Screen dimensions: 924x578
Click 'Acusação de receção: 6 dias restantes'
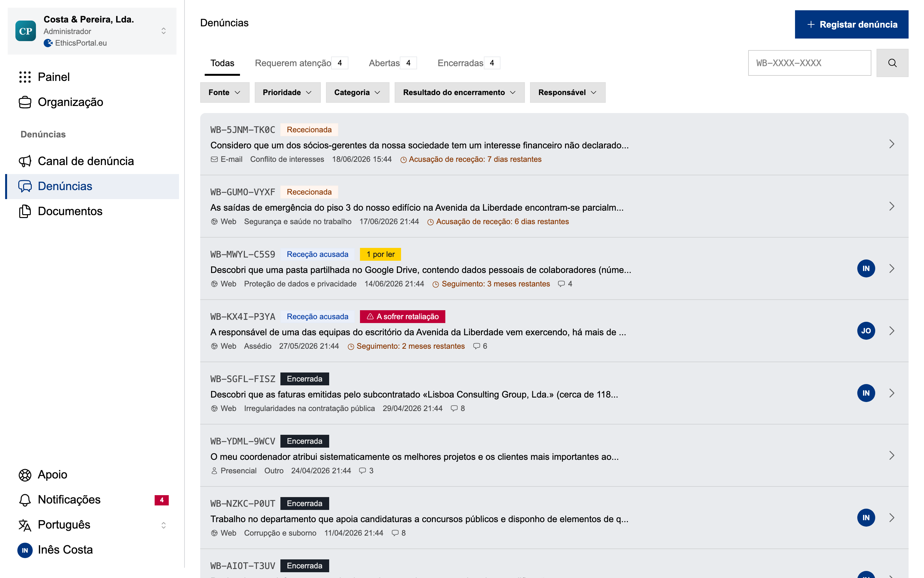point(498,221)
